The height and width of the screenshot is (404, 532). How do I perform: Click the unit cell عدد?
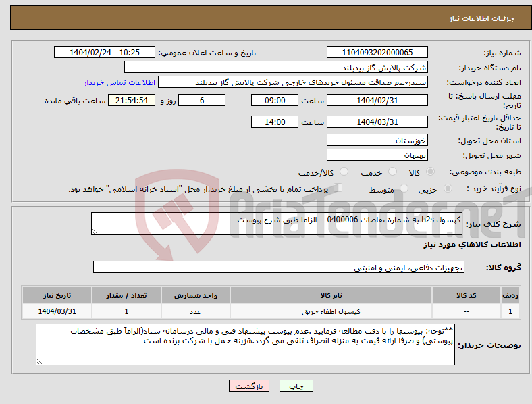point(195,311)
